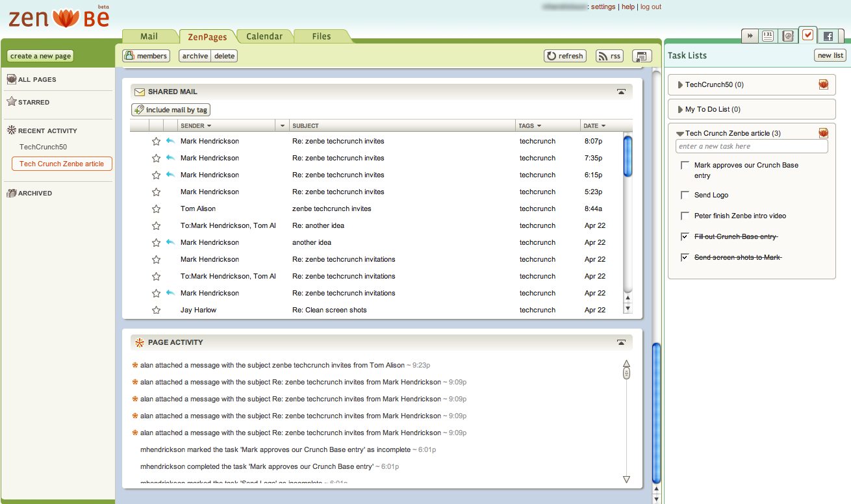The height and width of the screenshot is (504, 851).
Task: Select the red checkmark tasks panel icon
Action: [807, 35]
